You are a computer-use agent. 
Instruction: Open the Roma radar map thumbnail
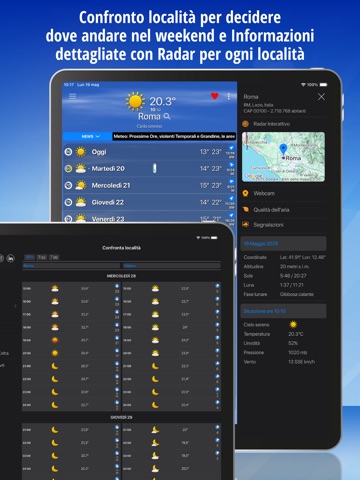[283, 157]
